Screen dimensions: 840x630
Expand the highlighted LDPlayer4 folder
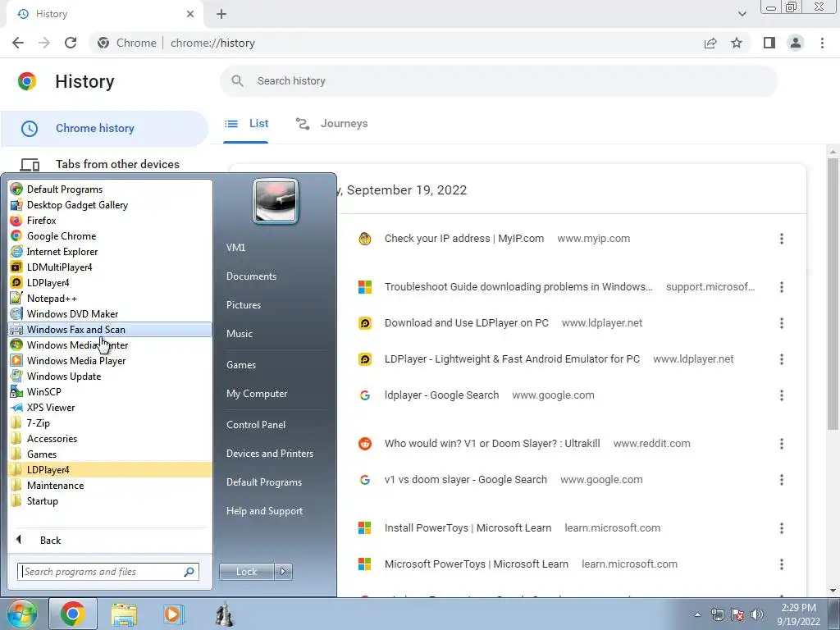click(110, 470)
